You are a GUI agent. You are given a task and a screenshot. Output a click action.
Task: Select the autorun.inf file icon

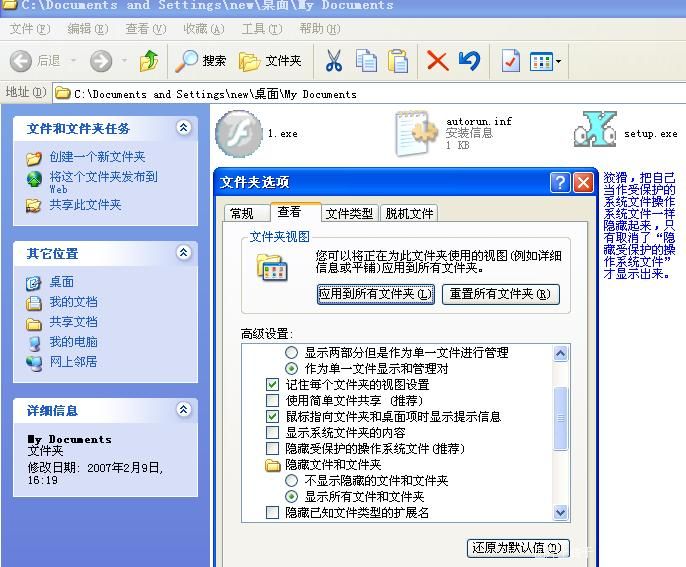(x=416, y=133)
